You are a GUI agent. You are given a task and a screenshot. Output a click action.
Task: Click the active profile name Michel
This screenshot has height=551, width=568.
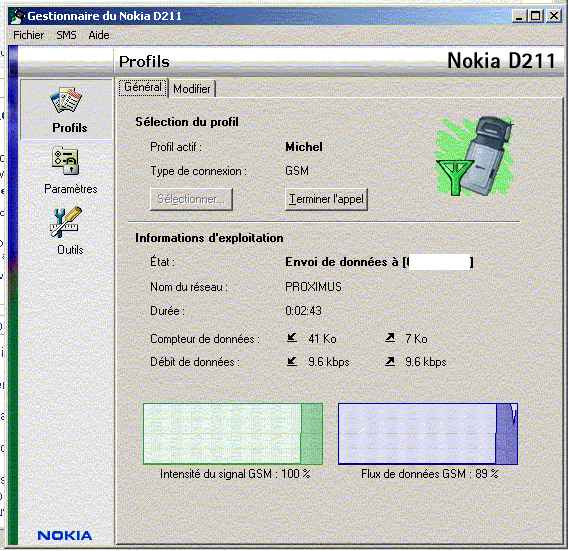click(x=304, y=147)
